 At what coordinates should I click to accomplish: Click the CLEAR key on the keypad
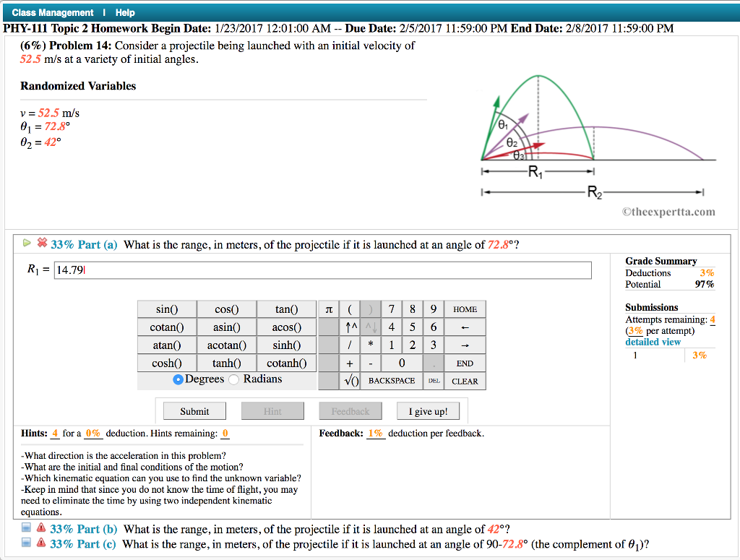click(465, 381)
